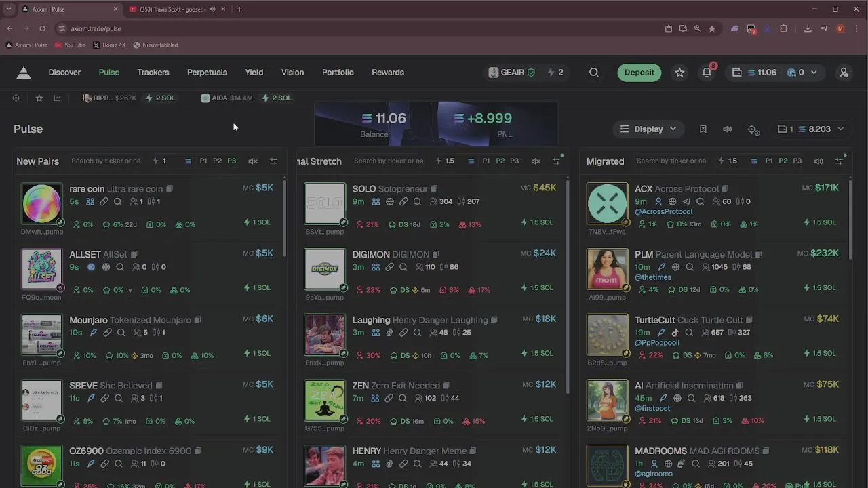Open Chrome three-dot menu
This screenshot has height=488, width=868.
coord(856,28)
